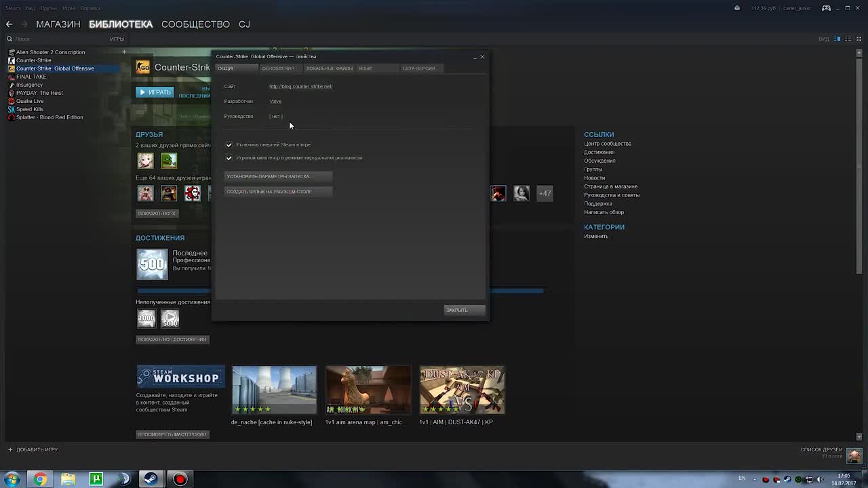
Task: Click the plus icon beside Alien Shooter 2
Action: point(124,52)
